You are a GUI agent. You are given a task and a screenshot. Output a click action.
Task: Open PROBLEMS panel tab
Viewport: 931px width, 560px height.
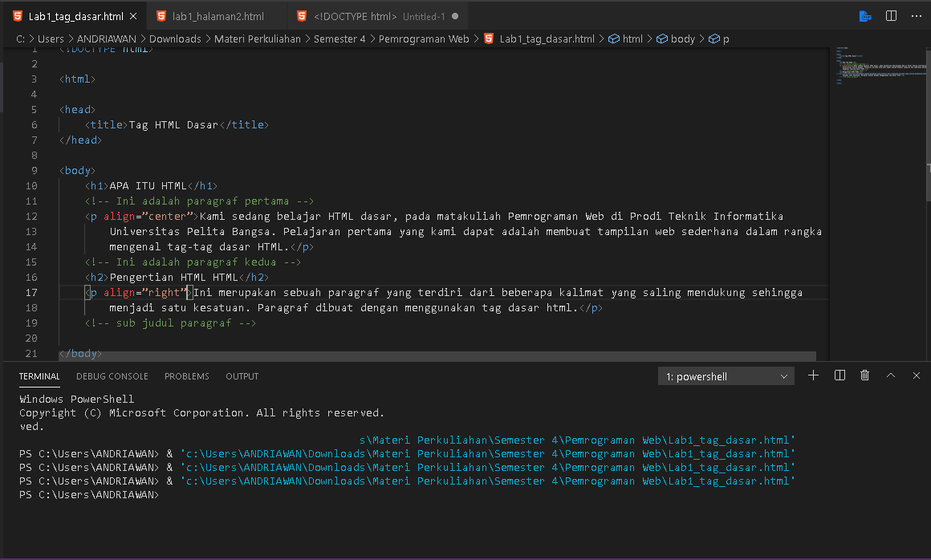click(186, 376)
